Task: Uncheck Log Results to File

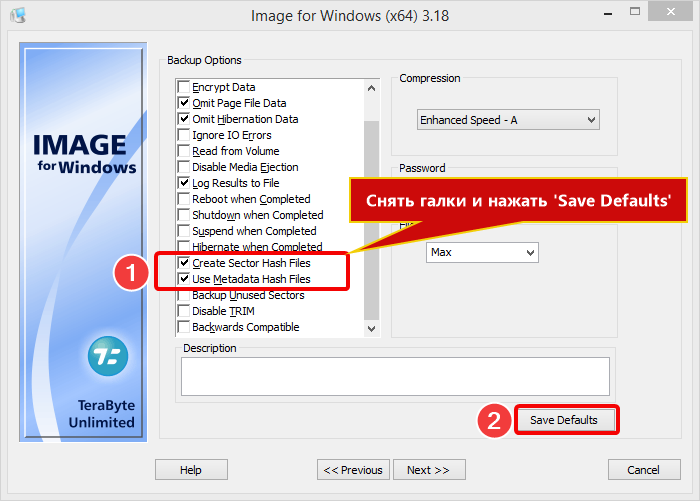Action: pyautogui.click(x=183, y=183)
